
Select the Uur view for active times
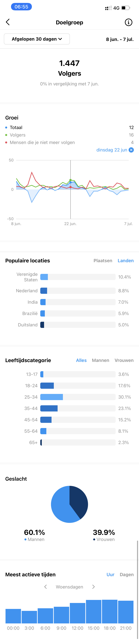(111, 575)
